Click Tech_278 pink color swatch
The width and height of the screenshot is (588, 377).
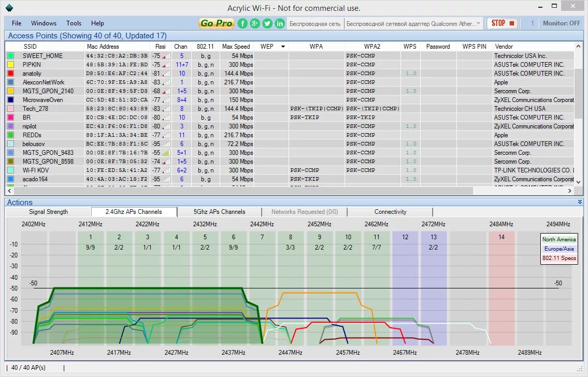point(10,109)
